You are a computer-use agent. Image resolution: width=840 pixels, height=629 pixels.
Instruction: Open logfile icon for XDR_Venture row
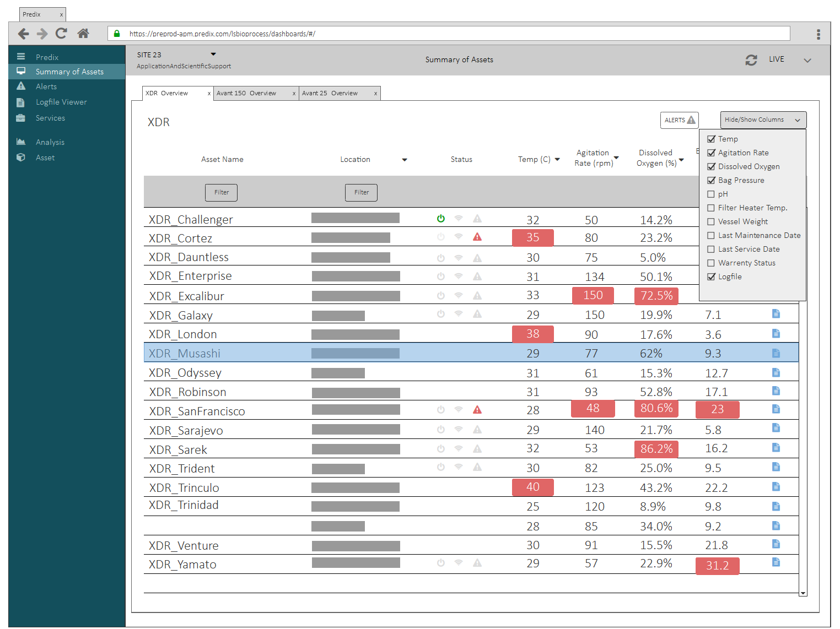776,544
